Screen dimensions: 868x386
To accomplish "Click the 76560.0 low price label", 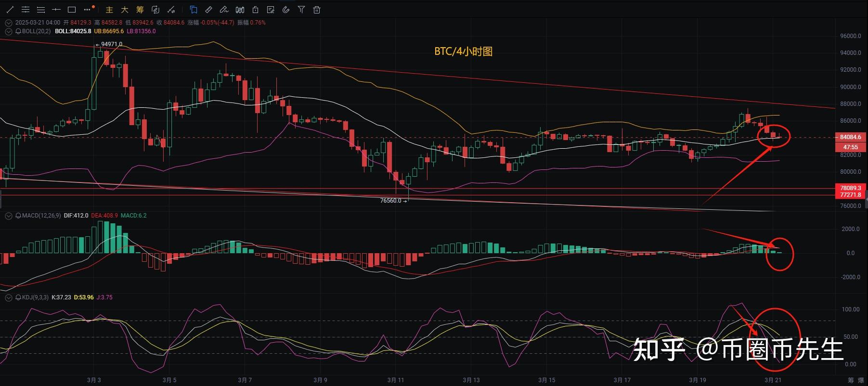I will coord(390,201).
